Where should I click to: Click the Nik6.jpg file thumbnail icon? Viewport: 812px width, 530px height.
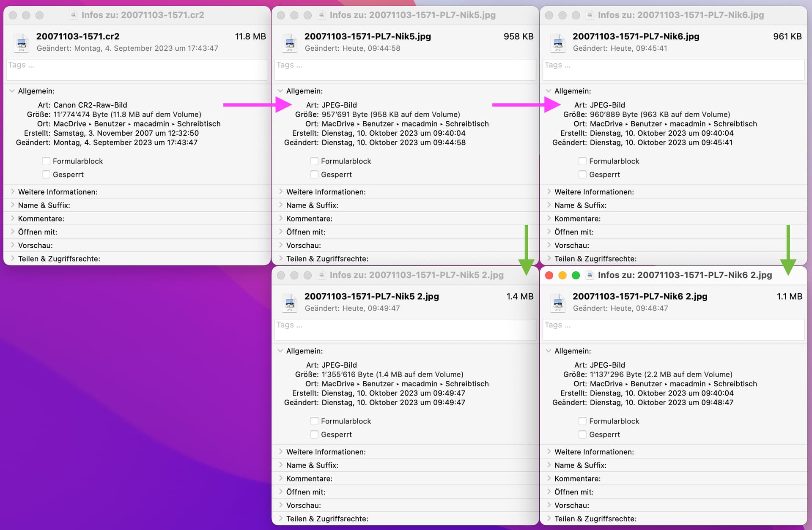pos(558,42)
